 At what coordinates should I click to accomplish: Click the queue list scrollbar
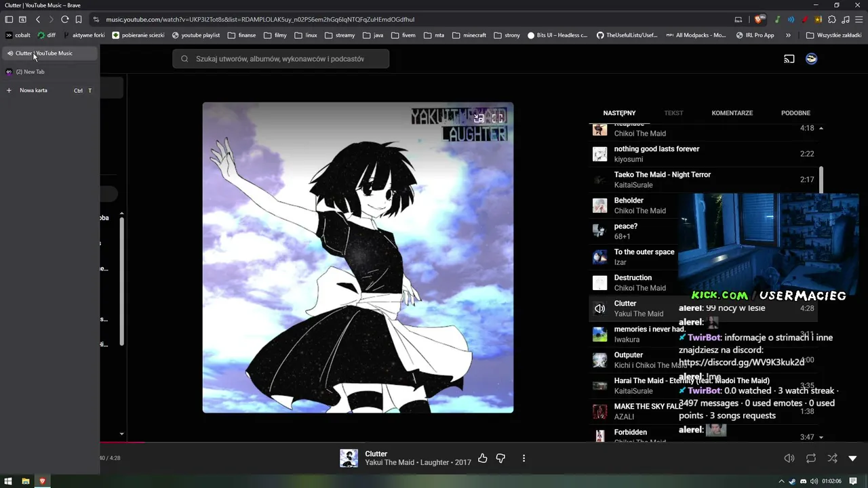[x=821, y=180]
